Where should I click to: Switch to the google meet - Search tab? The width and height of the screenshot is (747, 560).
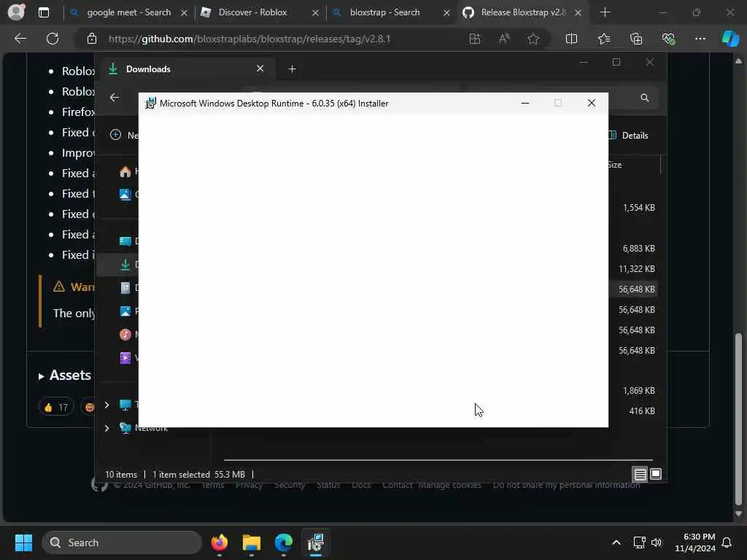pos(128,12)
